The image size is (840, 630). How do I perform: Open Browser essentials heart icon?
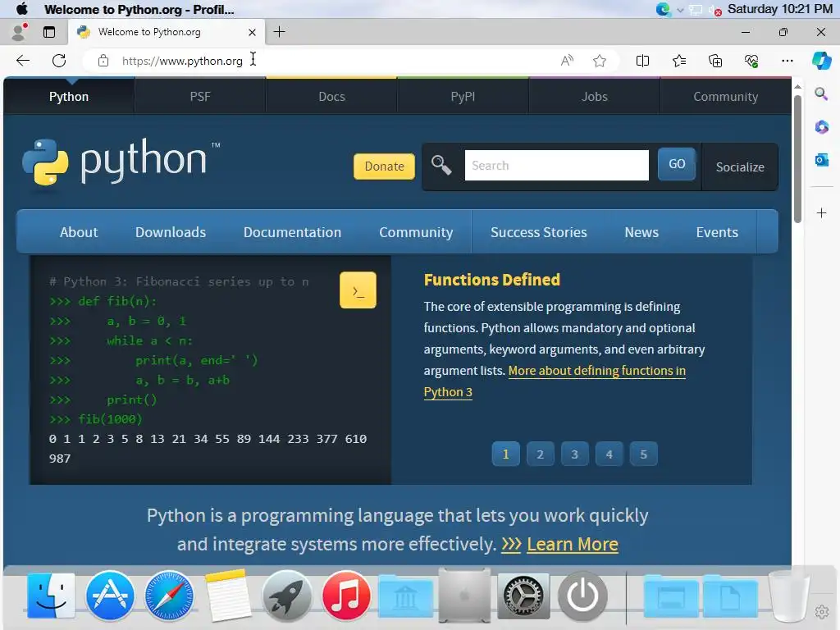[751, 61]
